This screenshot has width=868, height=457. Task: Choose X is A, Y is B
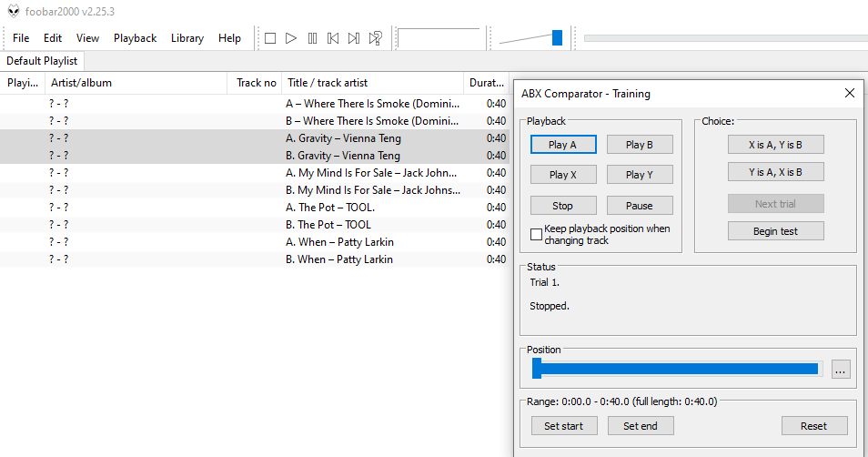point(775,145)
